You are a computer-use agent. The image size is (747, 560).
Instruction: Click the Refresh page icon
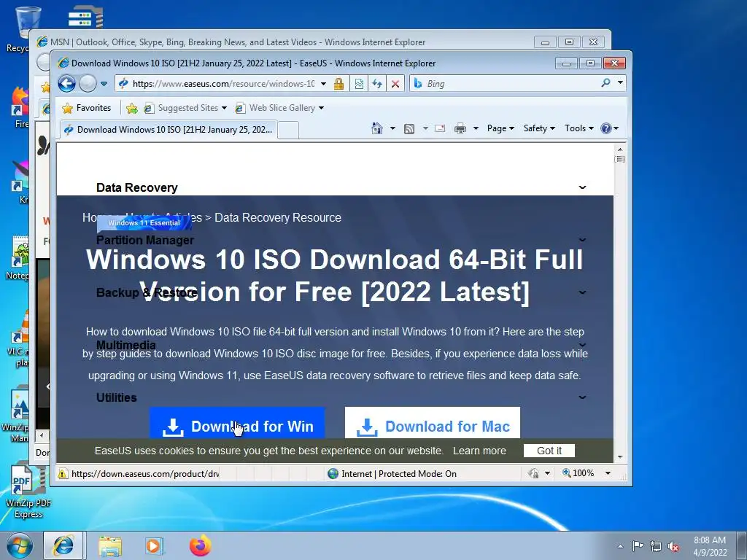[377, 84]
